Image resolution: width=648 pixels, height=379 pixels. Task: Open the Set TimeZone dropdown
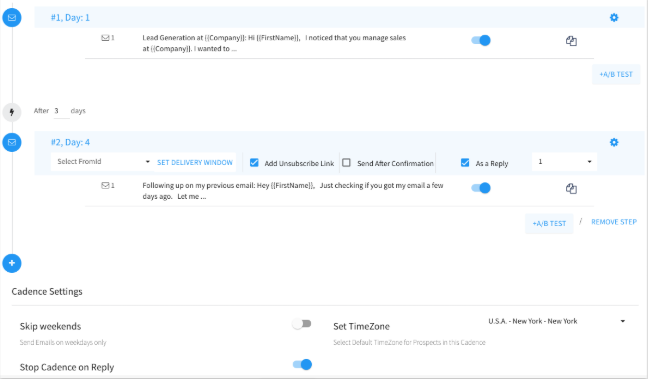click(556, 321)
